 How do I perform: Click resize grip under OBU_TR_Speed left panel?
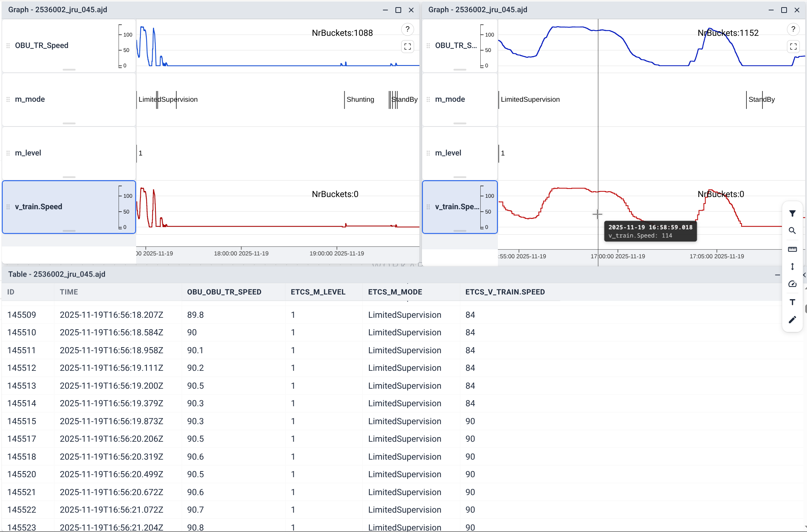pos(69,70)
